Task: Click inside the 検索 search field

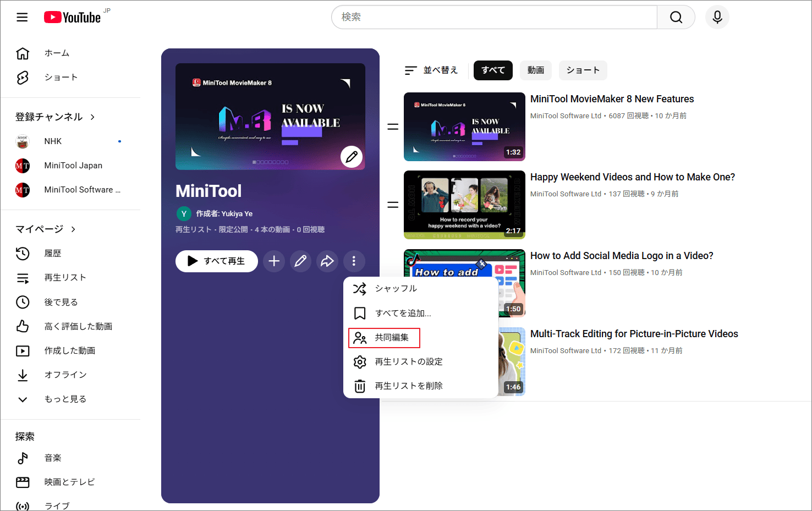Action: 494,17
